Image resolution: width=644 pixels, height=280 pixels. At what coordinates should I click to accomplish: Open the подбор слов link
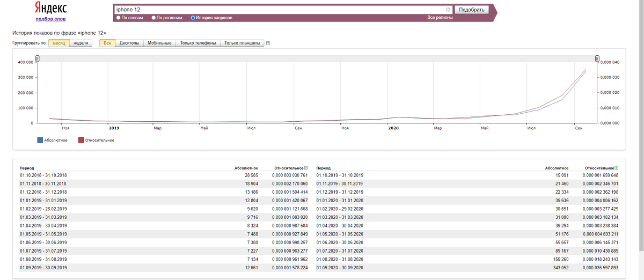pyautogui.click(x=51, y=19)
